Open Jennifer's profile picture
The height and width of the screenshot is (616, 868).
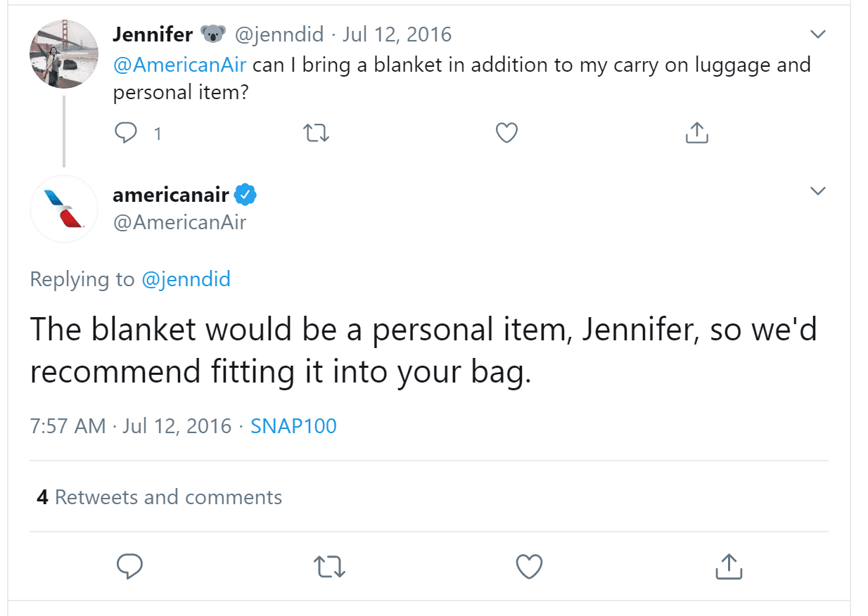tap(64, 54)
